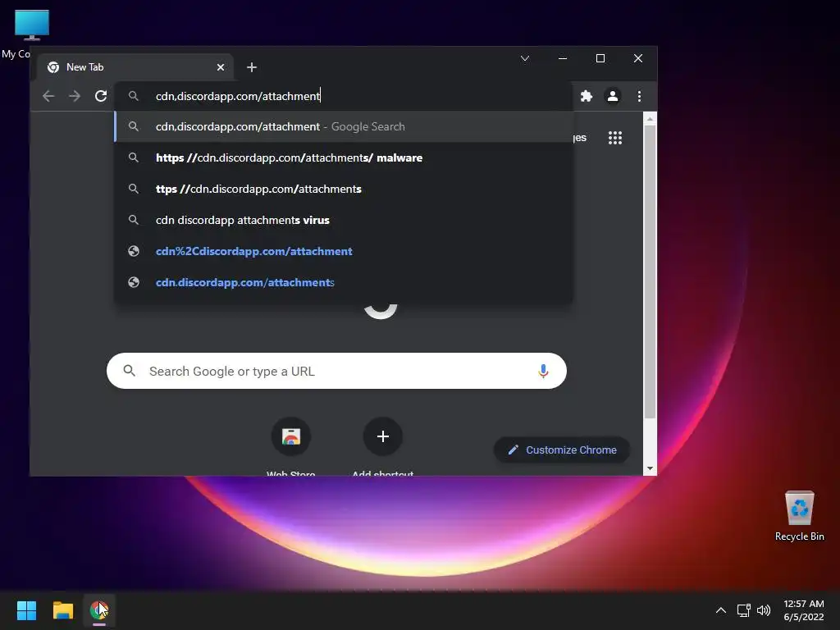Click the 'Search Google or type a URL' box
Image resolution: width=840 pixels, height=630 pixels.
click(x=336, y=371)
